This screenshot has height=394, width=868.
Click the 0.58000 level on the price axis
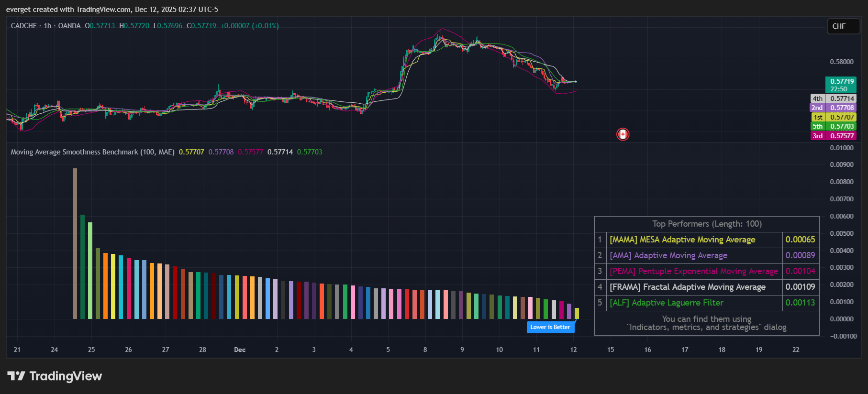(842, 62)
